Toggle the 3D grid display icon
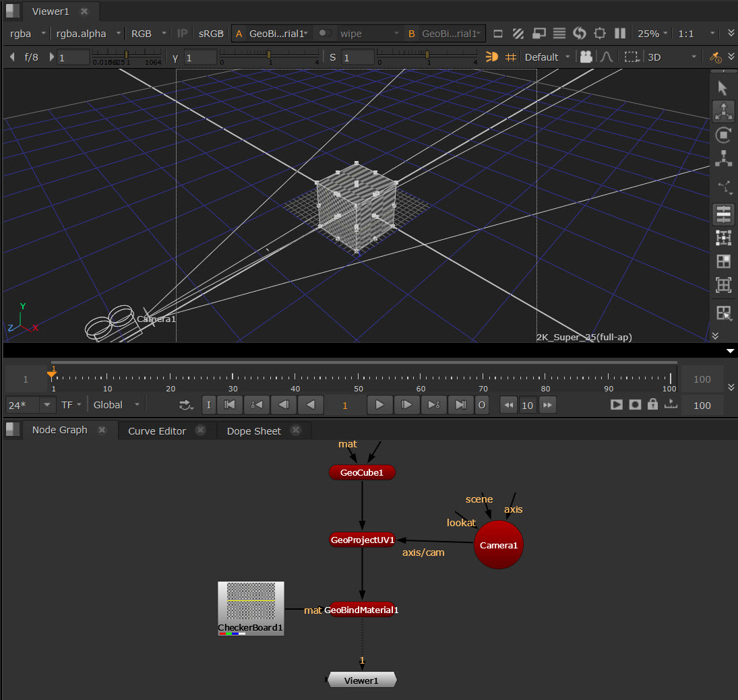This screenshot has height=700, width=738. coord(511,57)
